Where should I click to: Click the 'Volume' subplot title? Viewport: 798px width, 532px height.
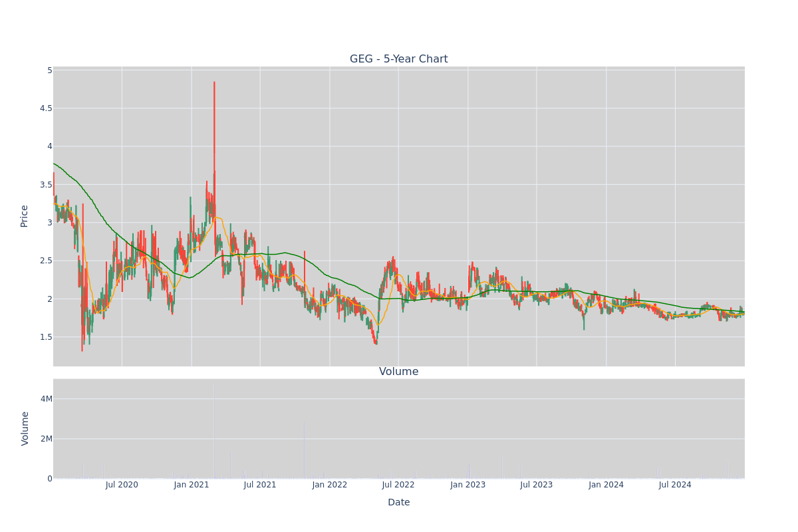point(399,372)
